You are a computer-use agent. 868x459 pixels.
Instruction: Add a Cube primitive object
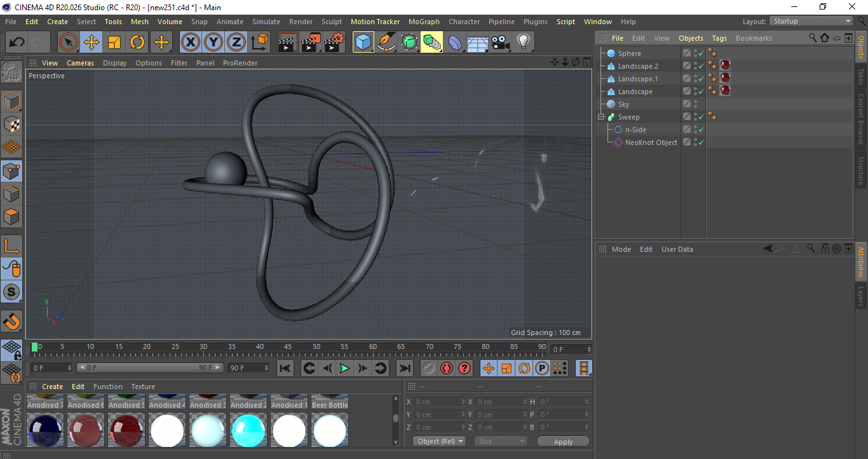pyautogui.click(x=363, y=43)
